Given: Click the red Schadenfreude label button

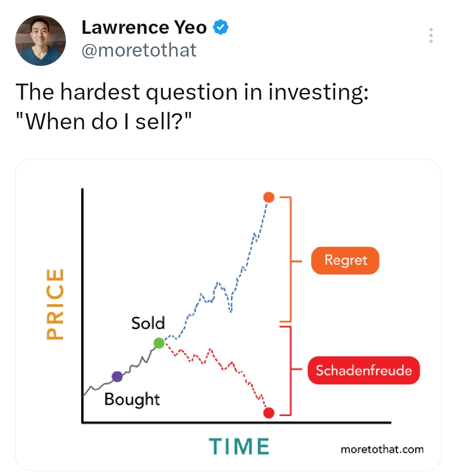Looking at the screenshot, I should click(x=363, y=370).
